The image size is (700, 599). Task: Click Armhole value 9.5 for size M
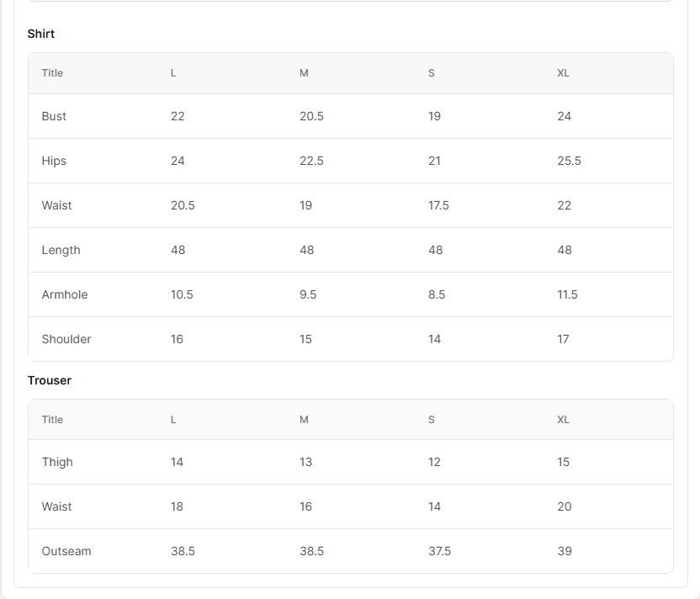[x=308, y=294]
